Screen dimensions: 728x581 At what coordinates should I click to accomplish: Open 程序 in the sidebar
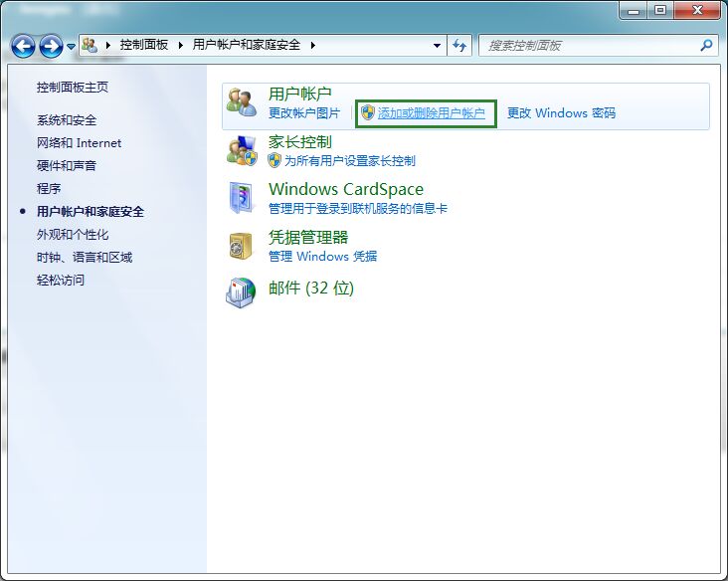click(49, 189)
